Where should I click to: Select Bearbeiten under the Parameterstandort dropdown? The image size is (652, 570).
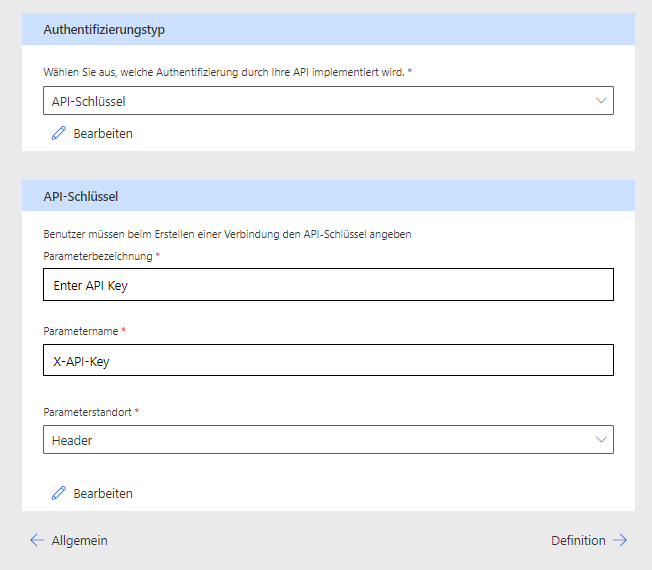pos(102,493)
